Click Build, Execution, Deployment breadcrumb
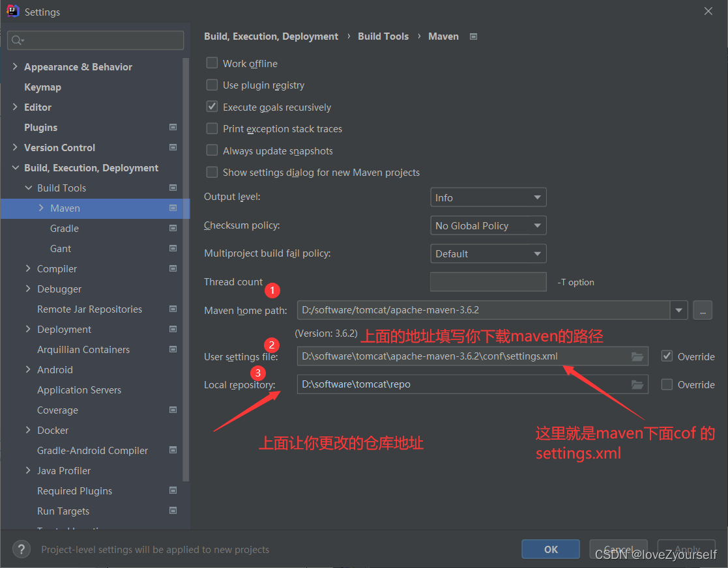This screenshot has height=568, width=728. click(271, 36)
